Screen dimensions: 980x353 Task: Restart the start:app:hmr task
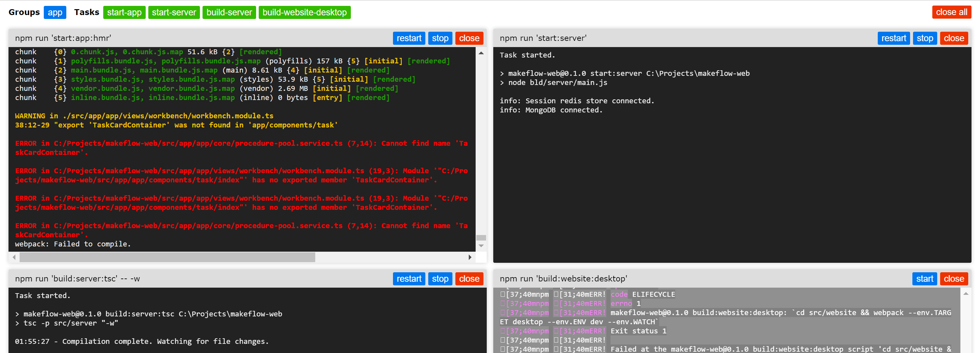[x=409, y=38]
